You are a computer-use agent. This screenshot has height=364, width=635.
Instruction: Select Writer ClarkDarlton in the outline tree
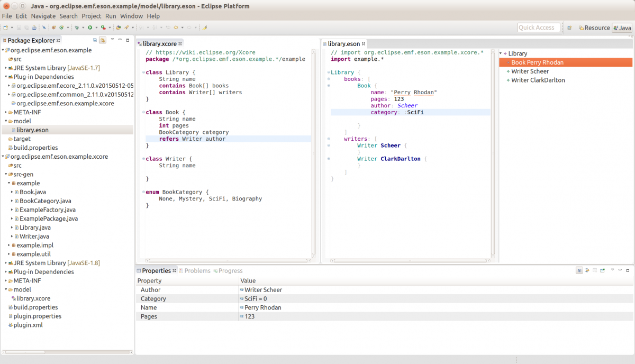pyautogui.click(x=538, y=80)
